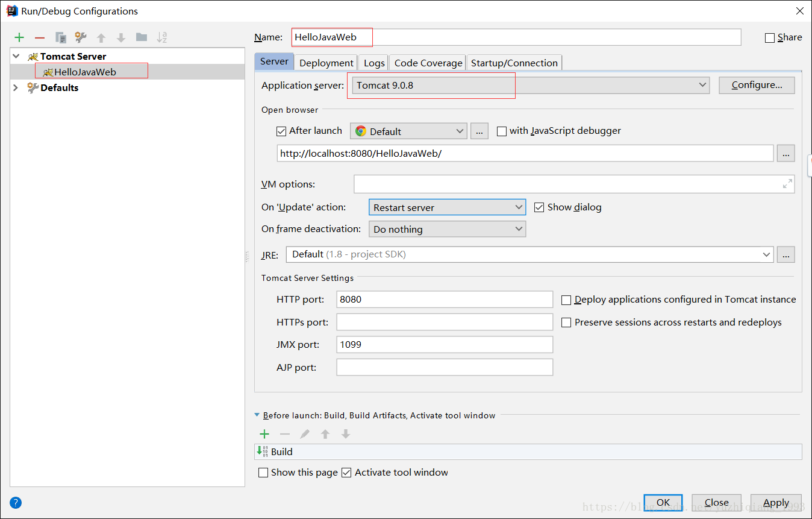
Task: Click the Apply button
Action: (x=776, y=503)
